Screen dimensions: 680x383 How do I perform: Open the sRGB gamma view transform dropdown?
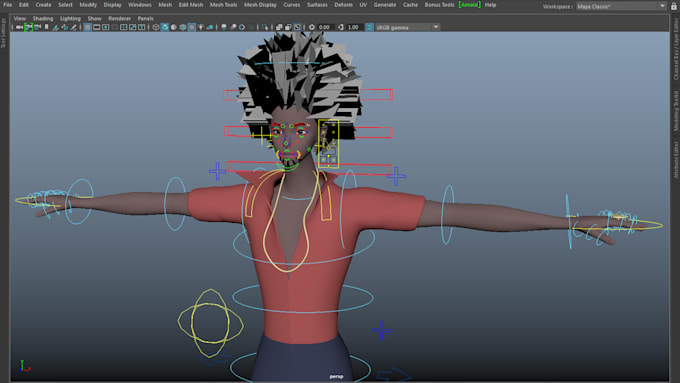[x=408, y=27]
